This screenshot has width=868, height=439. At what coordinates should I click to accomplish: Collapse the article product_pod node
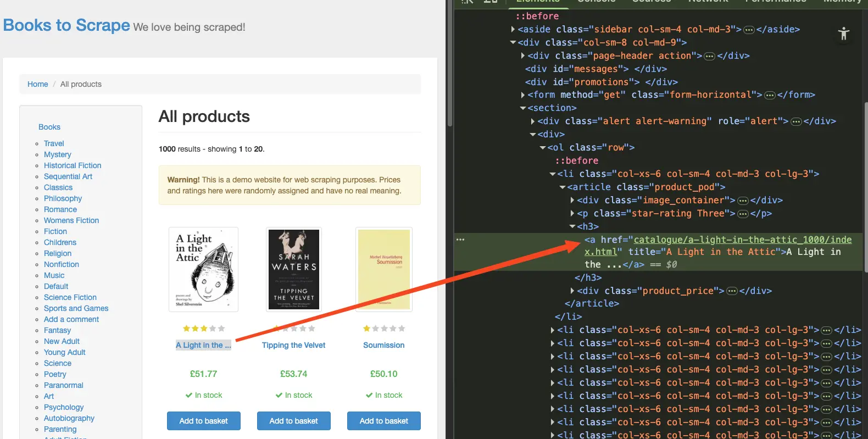click(x=563, y=187)
